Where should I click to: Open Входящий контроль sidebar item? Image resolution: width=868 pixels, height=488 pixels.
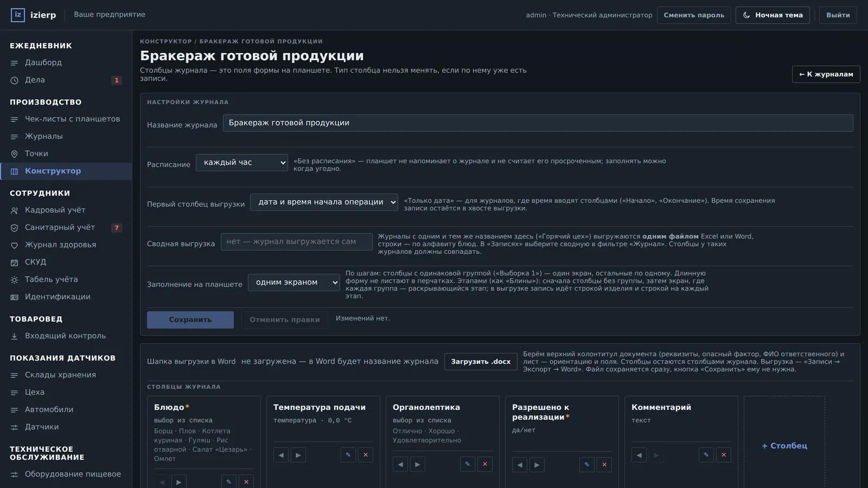(66, 336)
